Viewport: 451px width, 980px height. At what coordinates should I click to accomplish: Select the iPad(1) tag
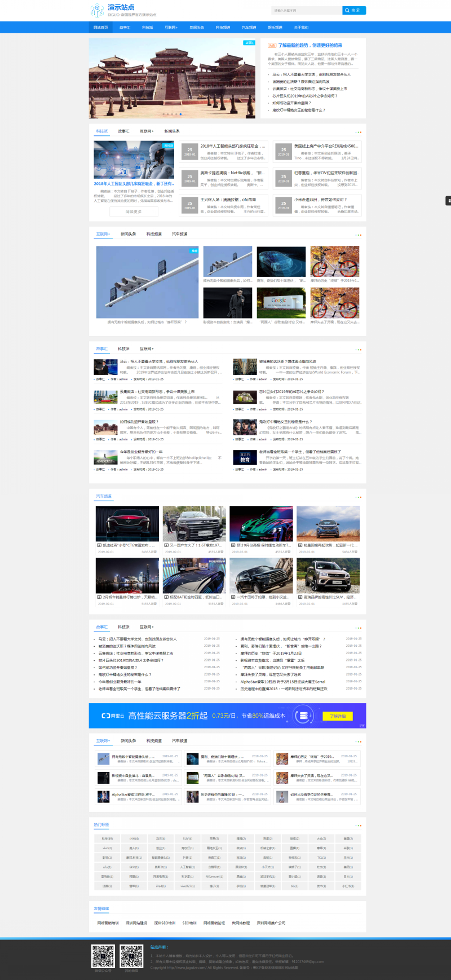tap(161, 886)
